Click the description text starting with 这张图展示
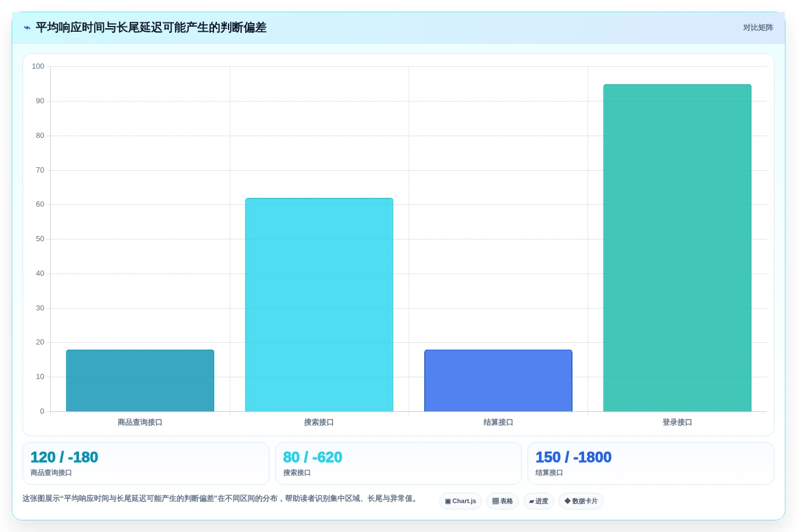Viewport: 797px width, 532px height. point(220,499)
